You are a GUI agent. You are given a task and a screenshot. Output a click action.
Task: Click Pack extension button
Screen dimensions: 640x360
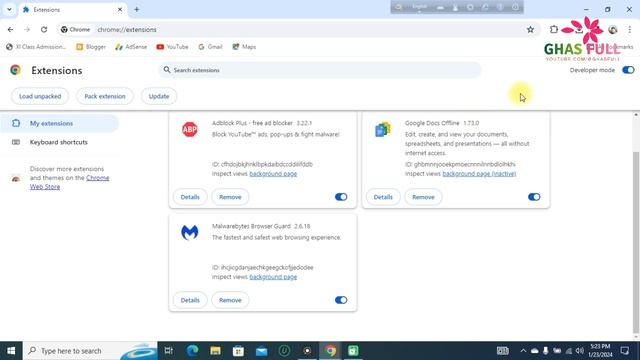pos(105,96)
